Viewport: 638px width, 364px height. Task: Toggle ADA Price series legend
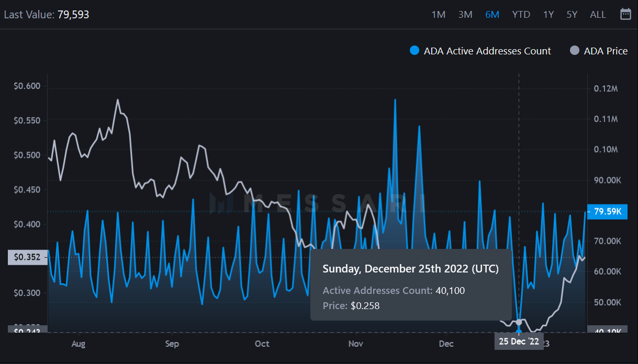click(x=598, y=51)
